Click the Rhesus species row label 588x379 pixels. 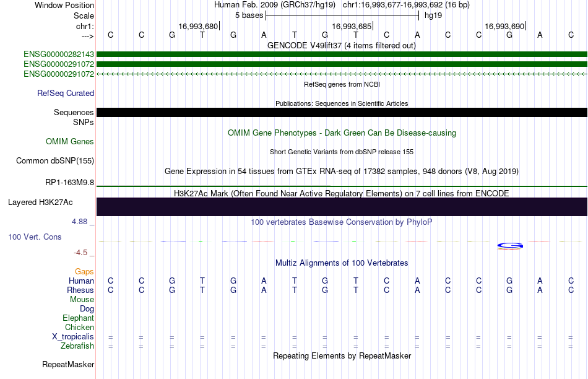pos(80,290)
